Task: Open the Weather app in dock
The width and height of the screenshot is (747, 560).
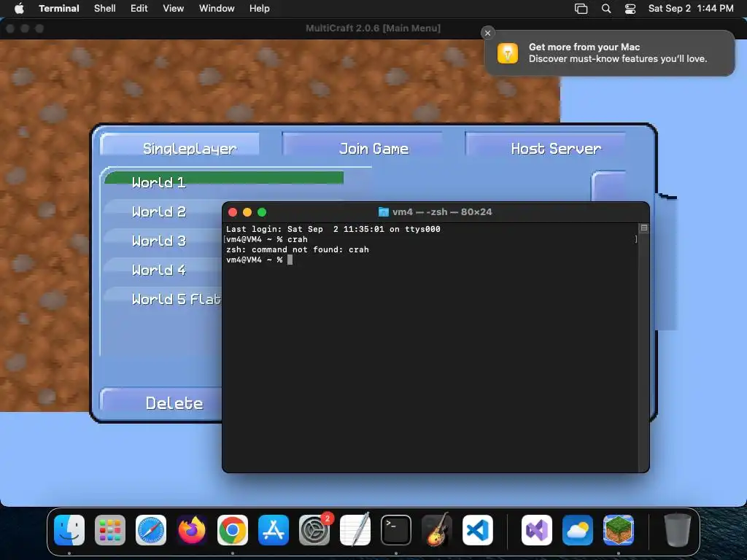Action: 578,529
